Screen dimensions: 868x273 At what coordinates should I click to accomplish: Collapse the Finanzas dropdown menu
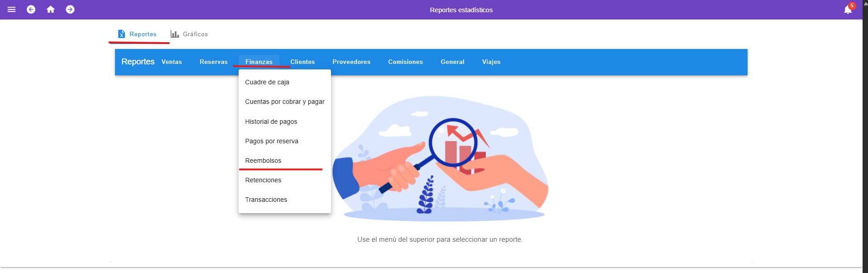tap(259, 62)
